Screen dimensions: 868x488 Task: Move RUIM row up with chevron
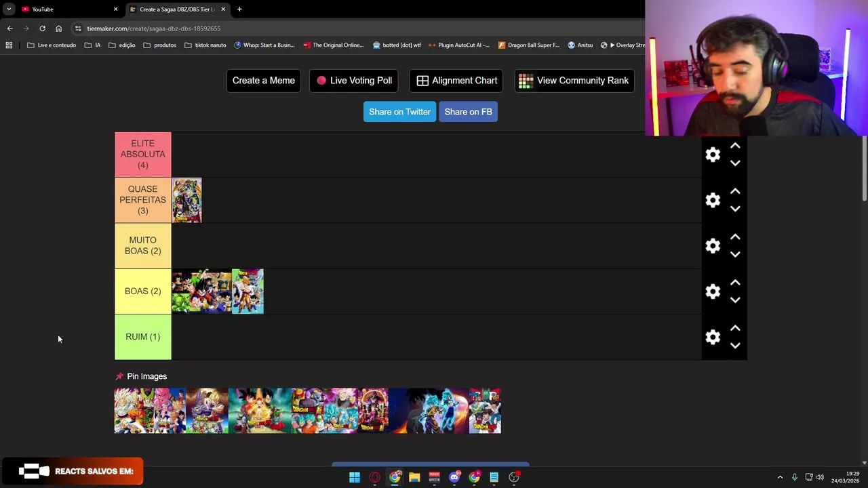(735, 328)
